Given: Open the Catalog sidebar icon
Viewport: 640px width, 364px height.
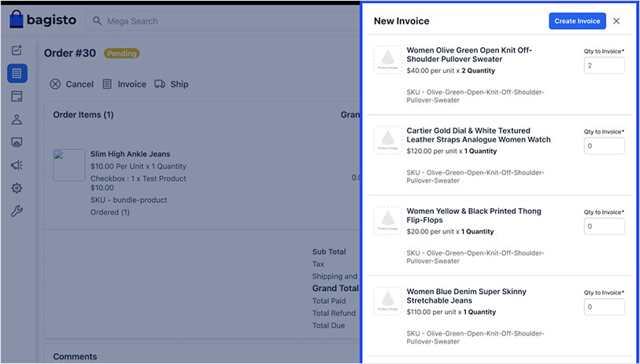Looking at the screenshot, I should (x=17, y=96).
